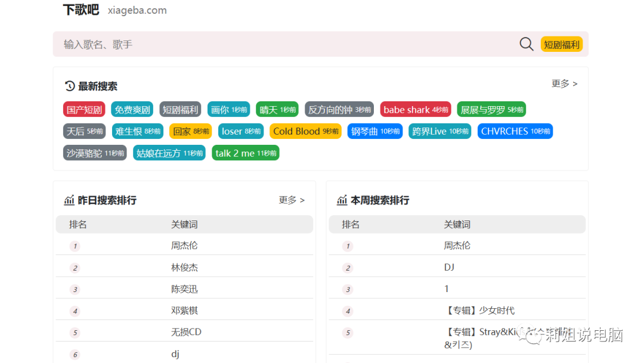Select the 国产短剧 tag
Screen dimensions: 644x363
coord(84,110)
